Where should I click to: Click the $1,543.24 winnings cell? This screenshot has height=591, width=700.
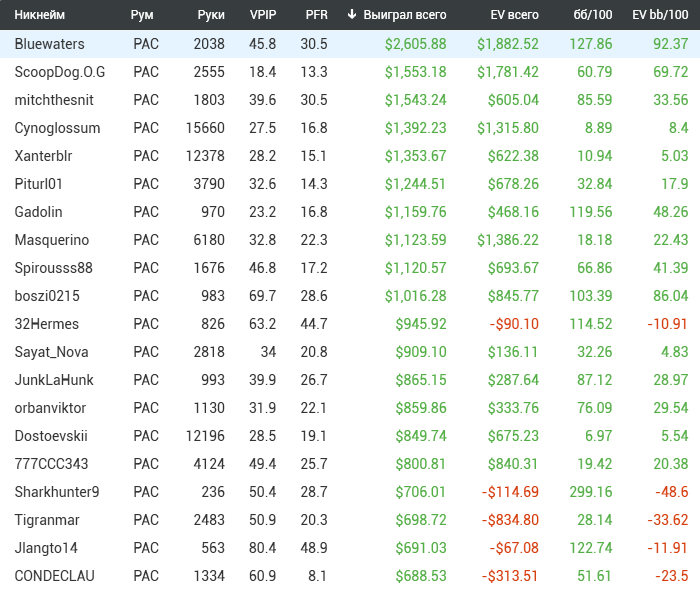pos(416,100)
